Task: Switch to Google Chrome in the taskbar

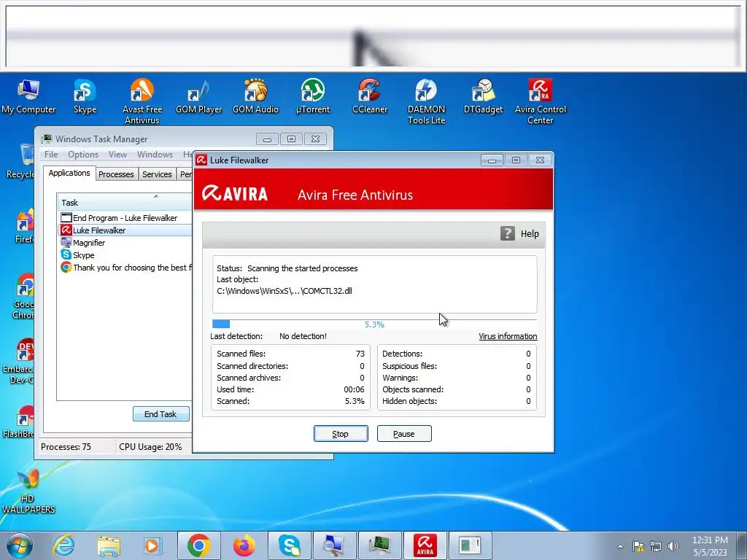Action: click(198, 545)
